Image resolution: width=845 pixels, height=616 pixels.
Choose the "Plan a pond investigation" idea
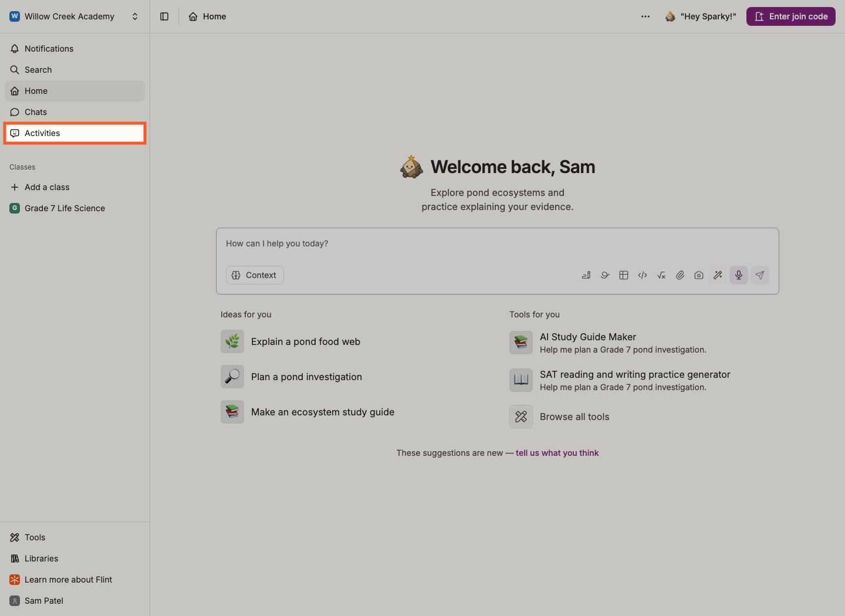pos(292,377)
